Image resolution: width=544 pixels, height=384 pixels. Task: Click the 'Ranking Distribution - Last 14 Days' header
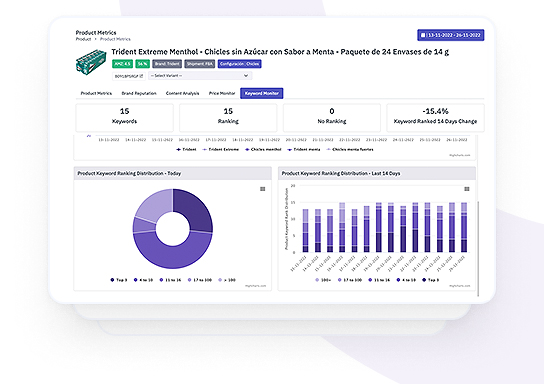coord(377,173)
